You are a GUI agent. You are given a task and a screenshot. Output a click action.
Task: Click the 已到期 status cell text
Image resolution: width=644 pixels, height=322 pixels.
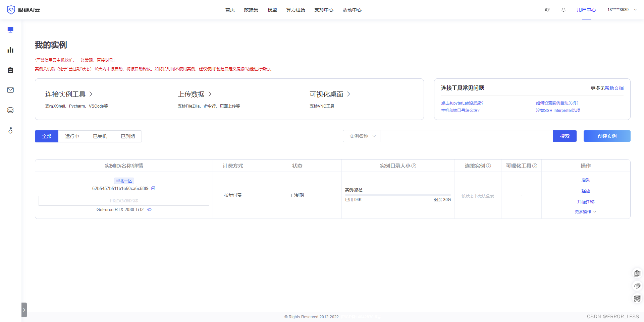(297, 195)
